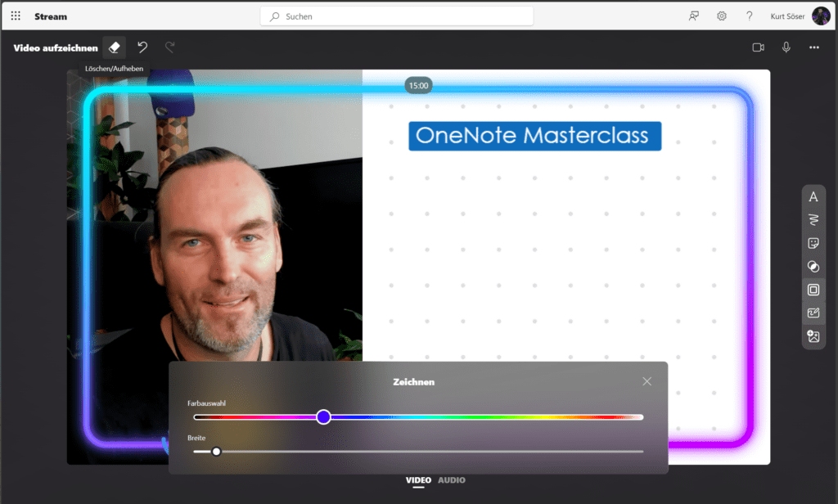The width and height of the screenshot is (838, 504).
Task: Redo the drawing action
Action: 170,47
